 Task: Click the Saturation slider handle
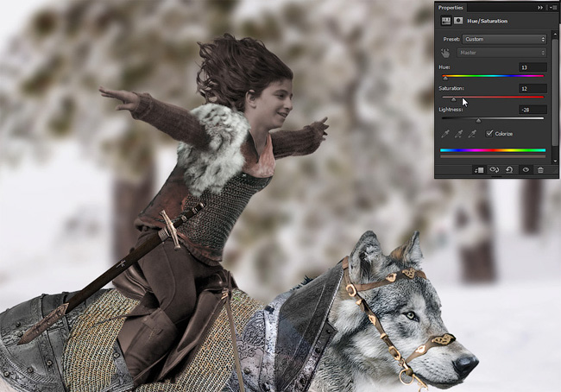click(x=454, y=99)
